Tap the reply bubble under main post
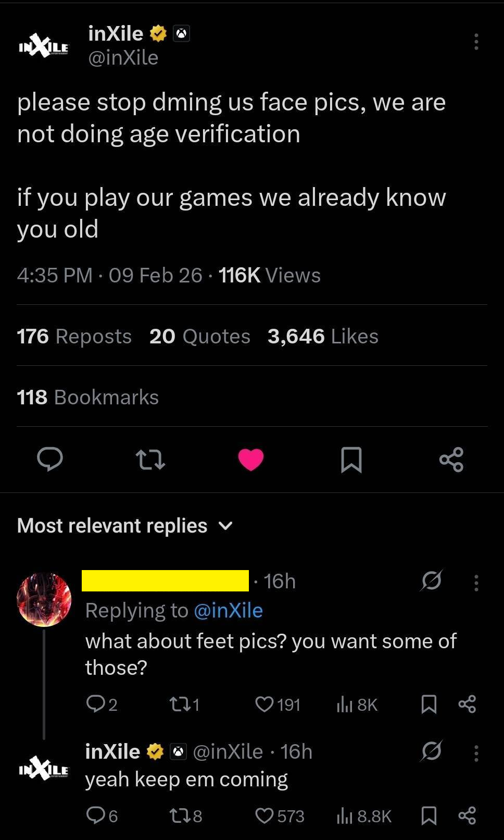 pyautogui.click(x=50, y=459)
